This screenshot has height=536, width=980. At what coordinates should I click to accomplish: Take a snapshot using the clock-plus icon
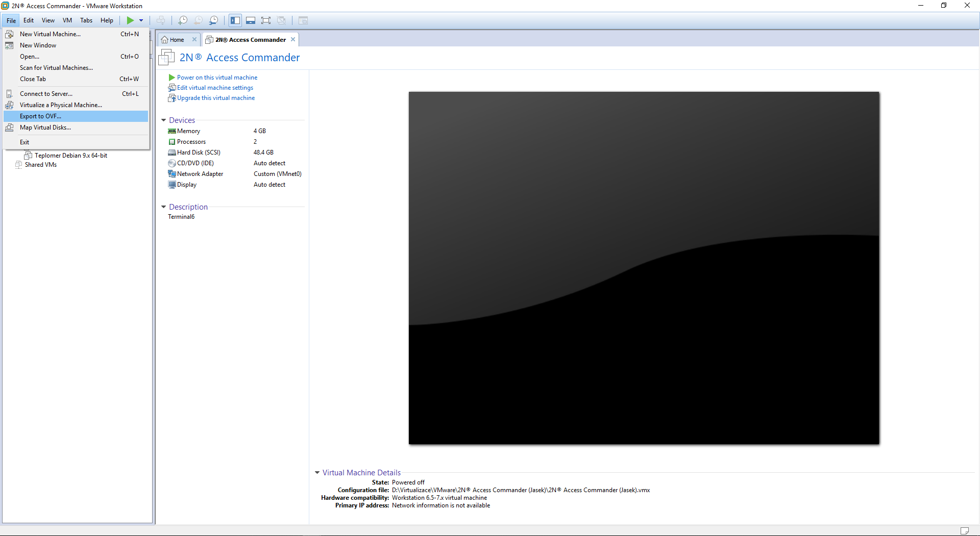click(x=183, y=20)
